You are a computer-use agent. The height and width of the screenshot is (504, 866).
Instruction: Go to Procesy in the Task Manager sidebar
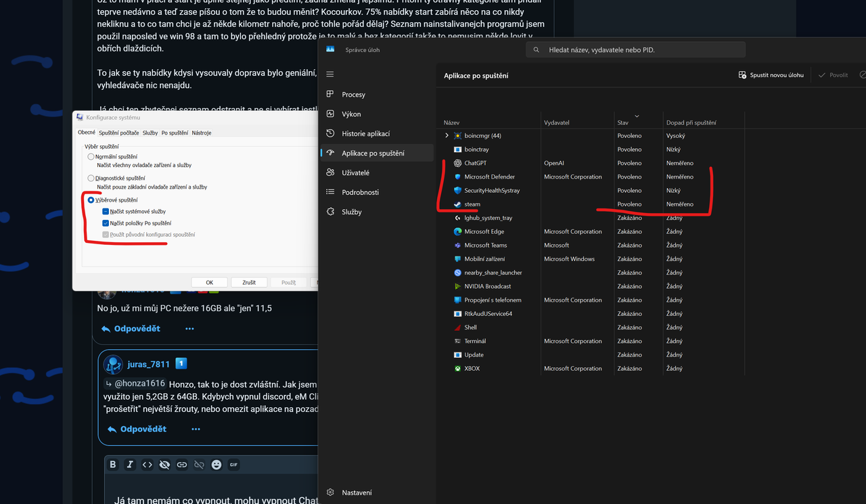376,95
